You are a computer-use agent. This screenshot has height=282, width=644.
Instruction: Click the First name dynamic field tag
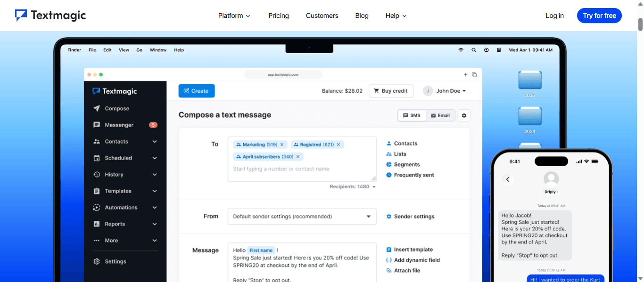click(261, 250)
